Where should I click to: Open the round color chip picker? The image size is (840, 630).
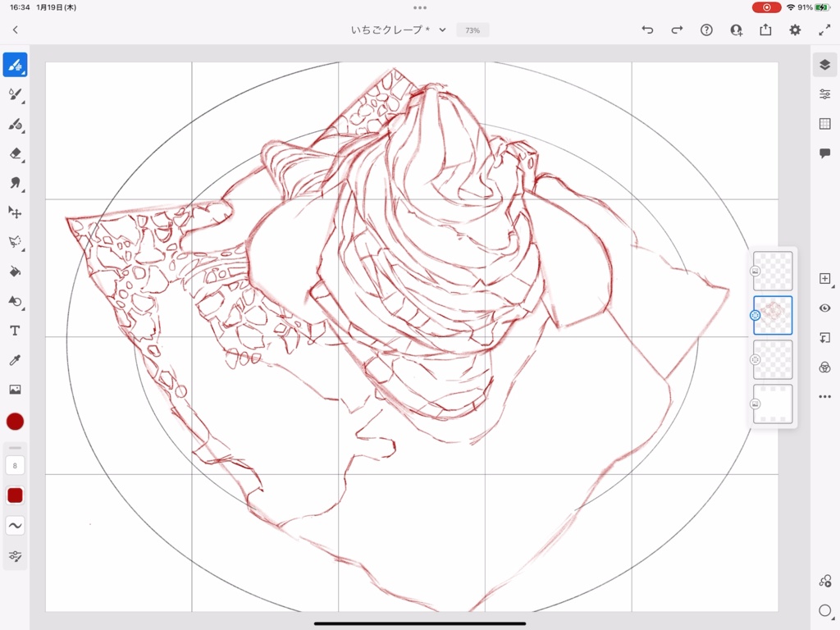15,422
